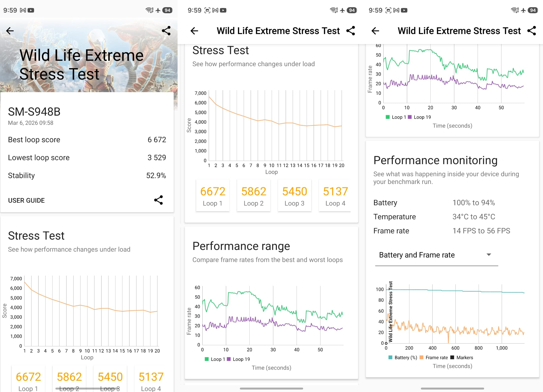Tap Loop 3 score card 5450 in middle screen
The width and height of the screenshot is (543, 392).
294,196
